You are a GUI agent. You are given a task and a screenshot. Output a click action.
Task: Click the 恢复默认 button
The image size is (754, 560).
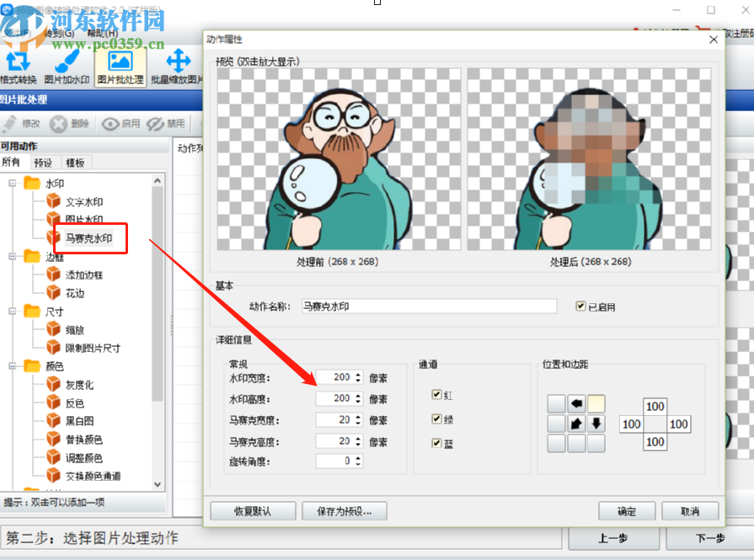click(x=253, y=511)
